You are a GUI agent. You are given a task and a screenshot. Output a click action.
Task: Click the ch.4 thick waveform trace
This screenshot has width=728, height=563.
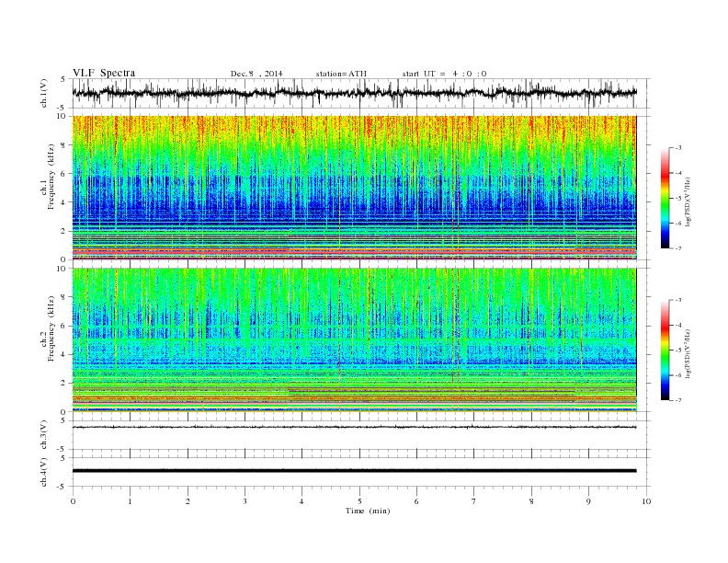click(354, 471)
